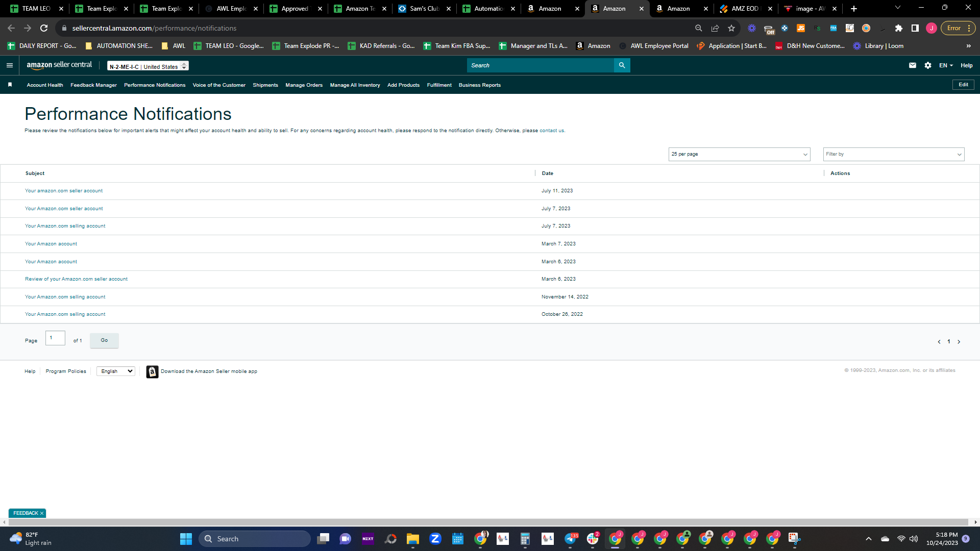Open Account Health in the navigation bar
The height and width of the screenshot is (551, 980).
pos(45,85)
